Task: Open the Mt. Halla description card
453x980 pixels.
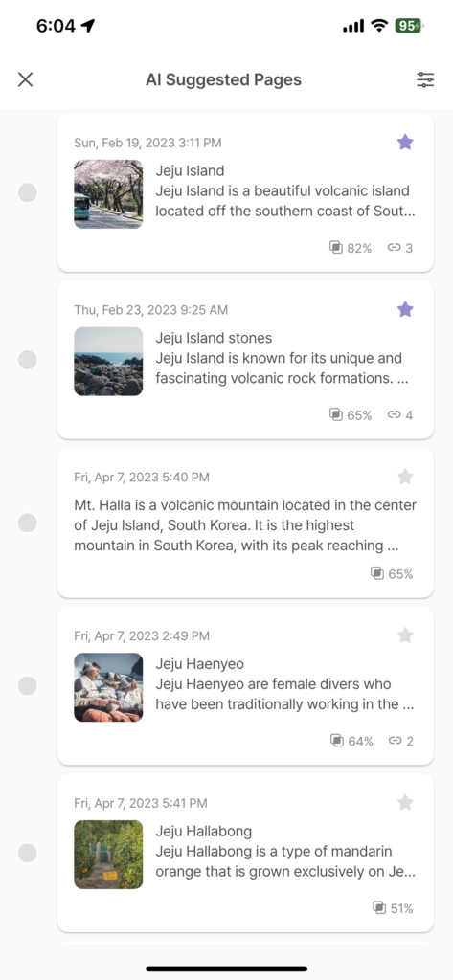Action: (x=245, y=523)
